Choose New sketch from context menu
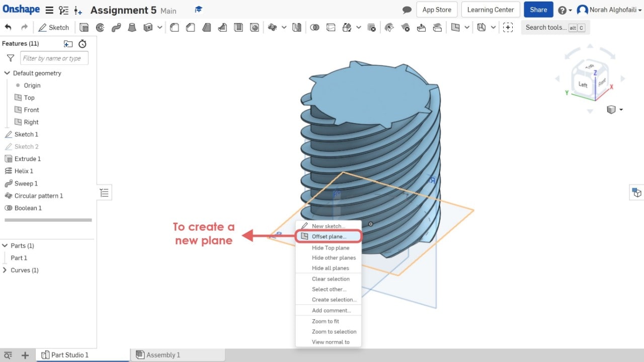644x362 pixels. pyautogui.click(x=328, y=226)
